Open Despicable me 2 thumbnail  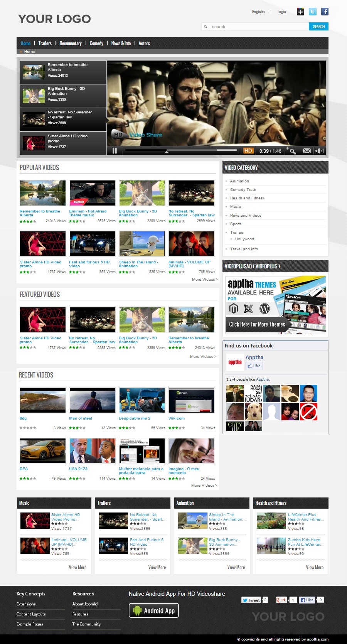[142, 400]
